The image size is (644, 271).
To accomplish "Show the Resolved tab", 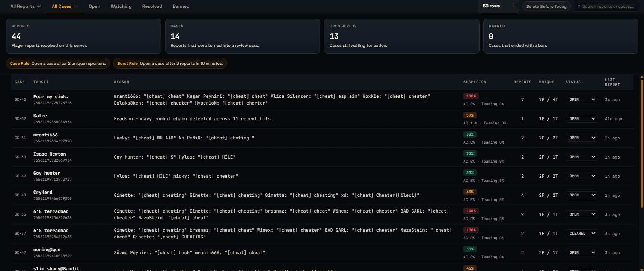I will point(152,6).
